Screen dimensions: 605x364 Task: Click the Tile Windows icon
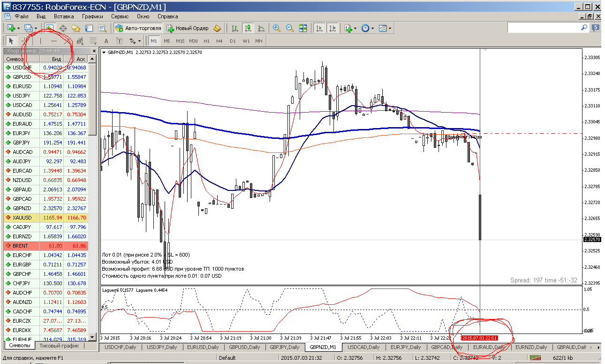tap(303, 28)
